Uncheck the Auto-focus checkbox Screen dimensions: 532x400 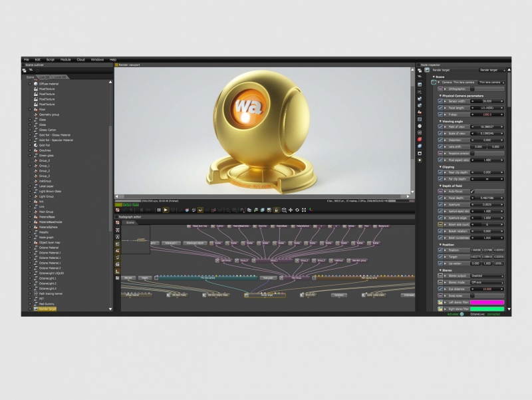(x=473, y=191)
